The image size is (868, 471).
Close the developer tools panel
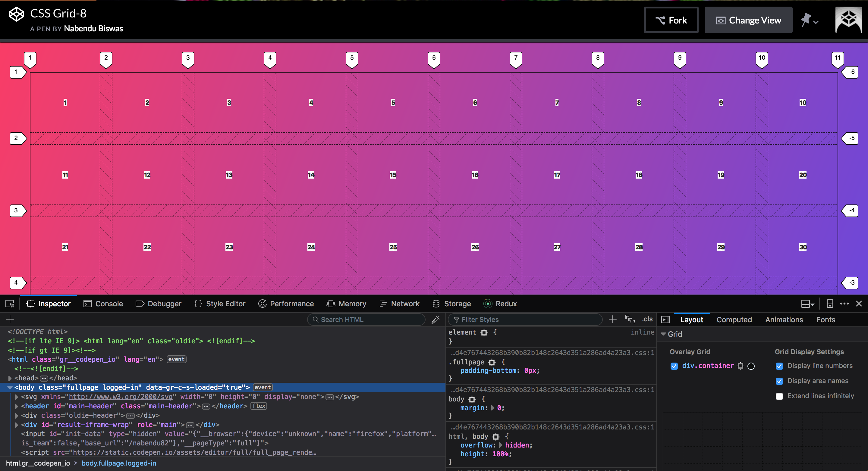tap(859, 304)
